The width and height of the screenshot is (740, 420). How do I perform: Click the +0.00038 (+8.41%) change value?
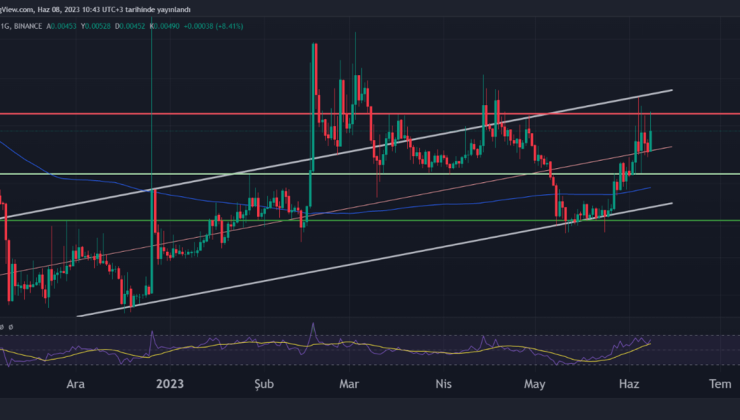(213, 26)
